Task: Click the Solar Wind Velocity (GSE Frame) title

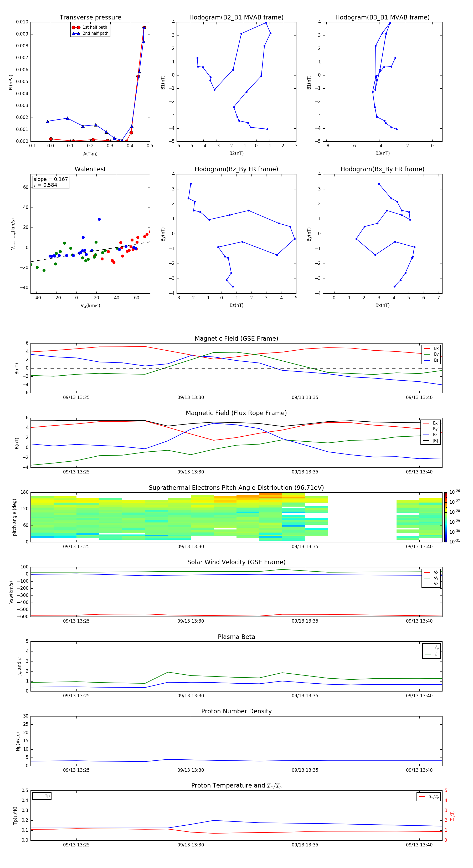Action: tap(236, 562)
